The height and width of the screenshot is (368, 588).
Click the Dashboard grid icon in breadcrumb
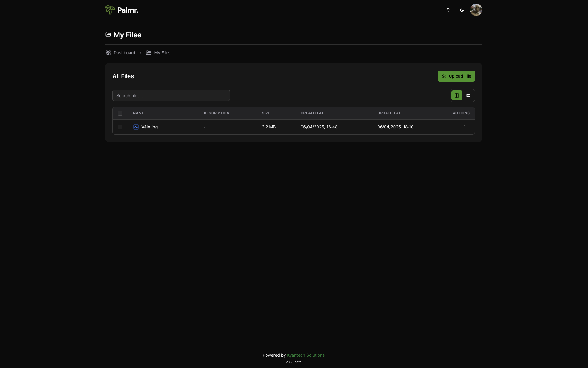pos(108,53)
